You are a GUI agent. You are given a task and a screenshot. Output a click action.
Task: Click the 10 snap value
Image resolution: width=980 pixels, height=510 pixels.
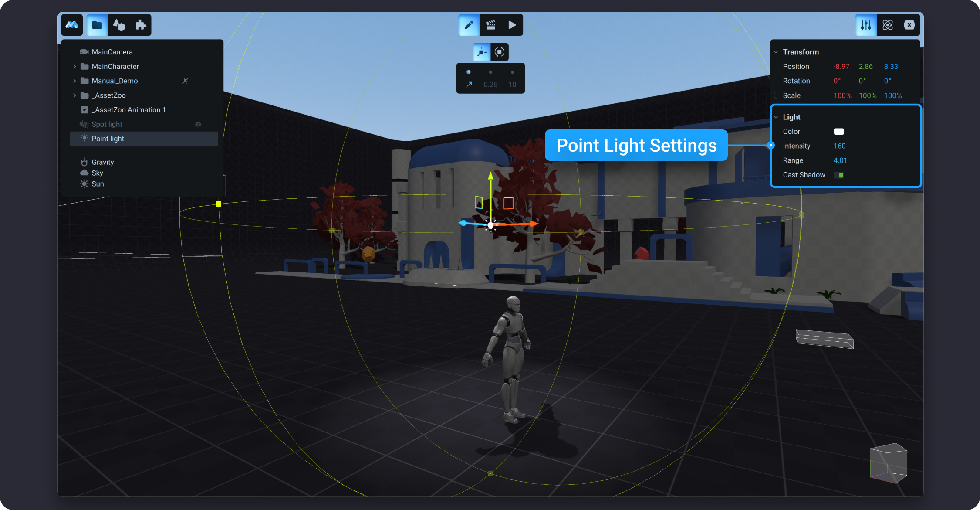tap(512, 85)
